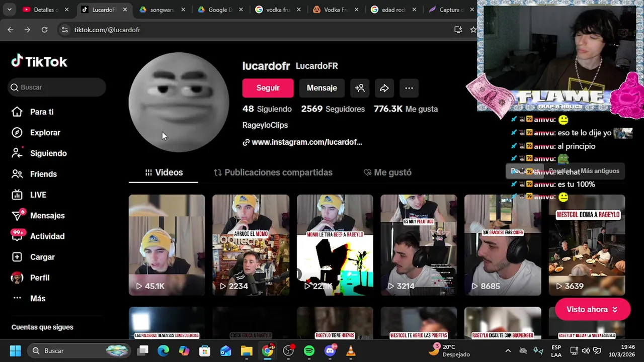Screen dimensions: 644x362
Task: Click the TikTok Buscar search field
Action: (57, 87)
